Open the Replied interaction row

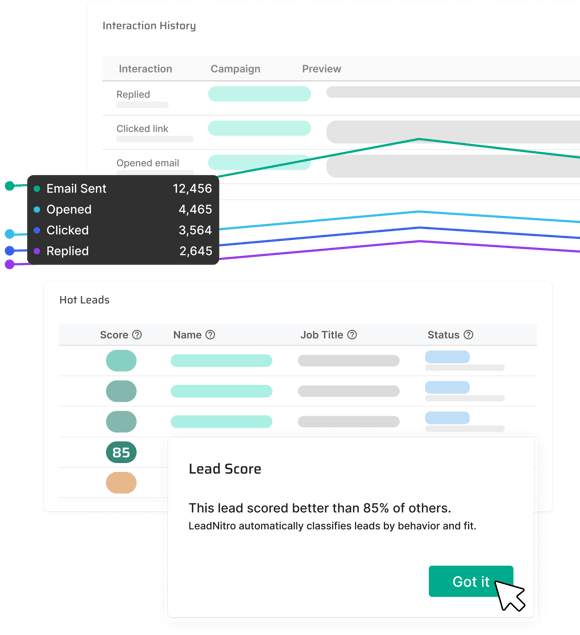341,98
